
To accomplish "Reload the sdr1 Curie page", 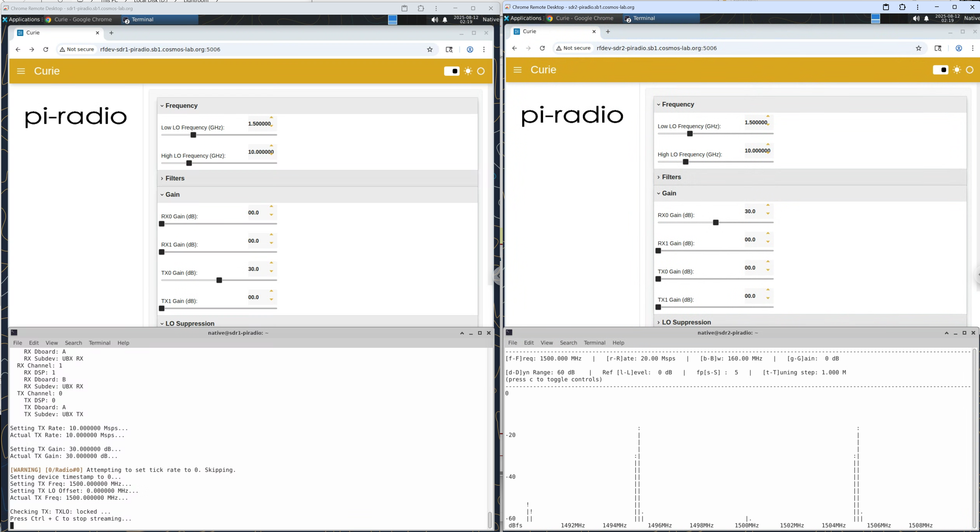I will (x=46, y=49).
